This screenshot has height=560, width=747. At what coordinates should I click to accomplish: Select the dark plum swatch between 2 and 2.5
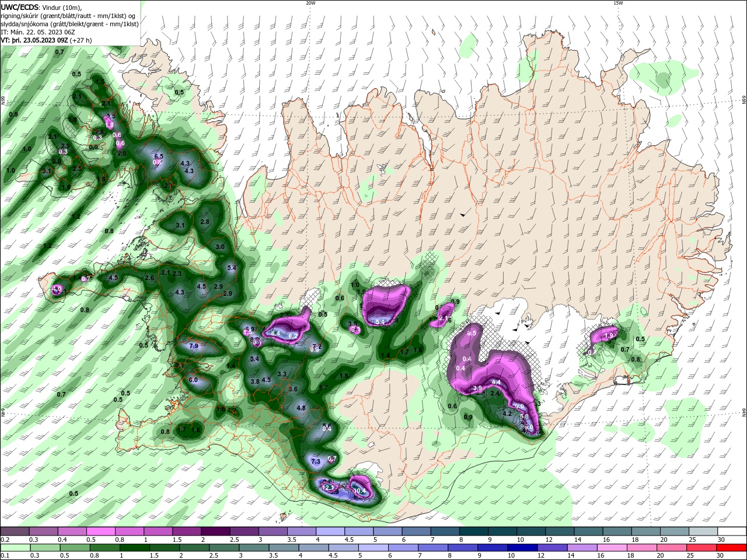215,531
